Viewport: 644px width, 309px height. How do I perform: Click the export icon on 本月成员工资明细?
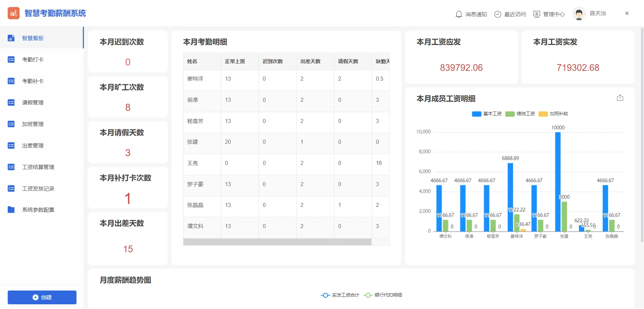tap(620, 98)
